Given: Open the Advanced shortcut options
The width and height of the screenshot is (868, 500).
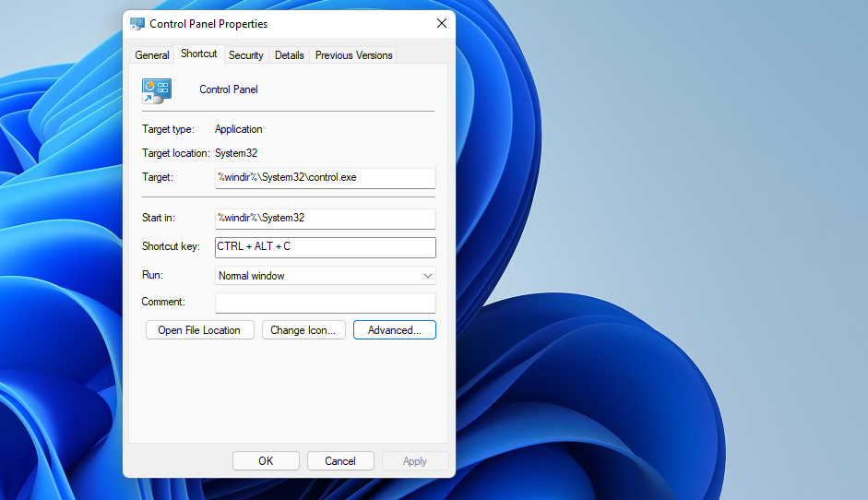Looking at the screenshot, I should pos(395,330).
